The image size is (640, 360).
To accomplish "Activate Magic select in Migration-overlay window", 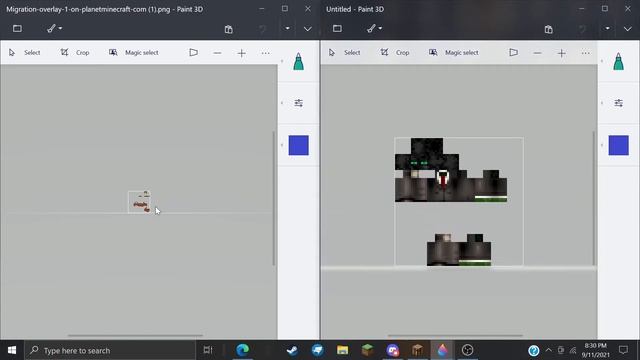I will pyautogui.click(x=134, y=53).
